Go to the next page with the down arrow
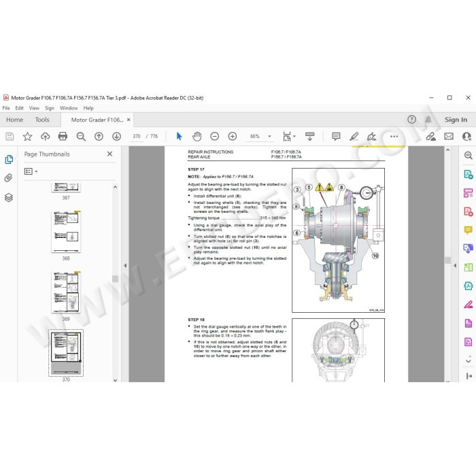The image size is (476, 476). click(116, 136)
